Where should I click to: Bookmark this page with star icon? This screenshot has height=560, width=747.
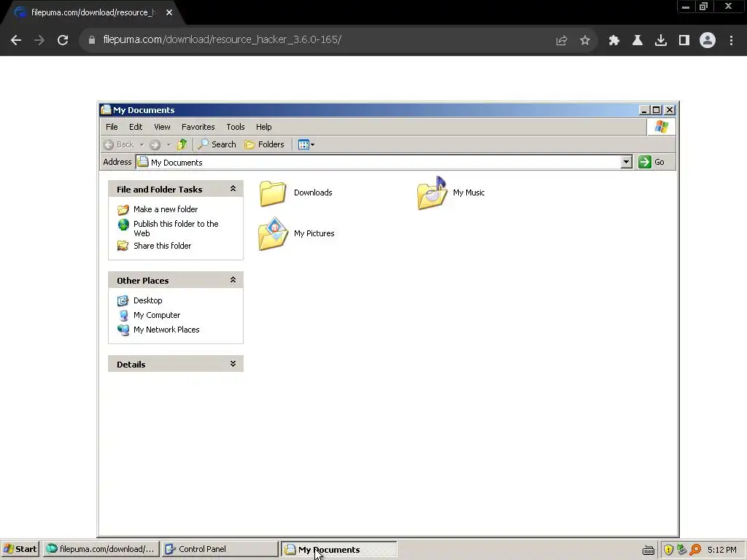pyautogui.click(x=585, y=41)
